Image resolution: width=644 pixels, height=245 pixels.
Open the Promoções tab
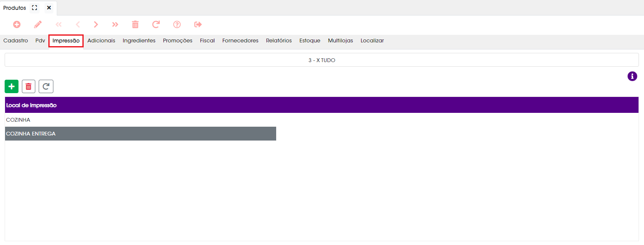pos(178,41)
